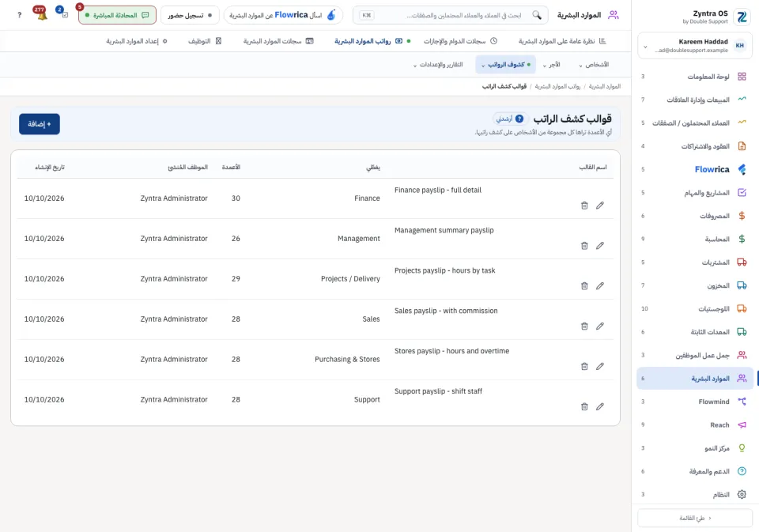Open the المحادثة المباشرة live chat button
The width and height of the screenshot is (759, 532).
coord(117,15)
